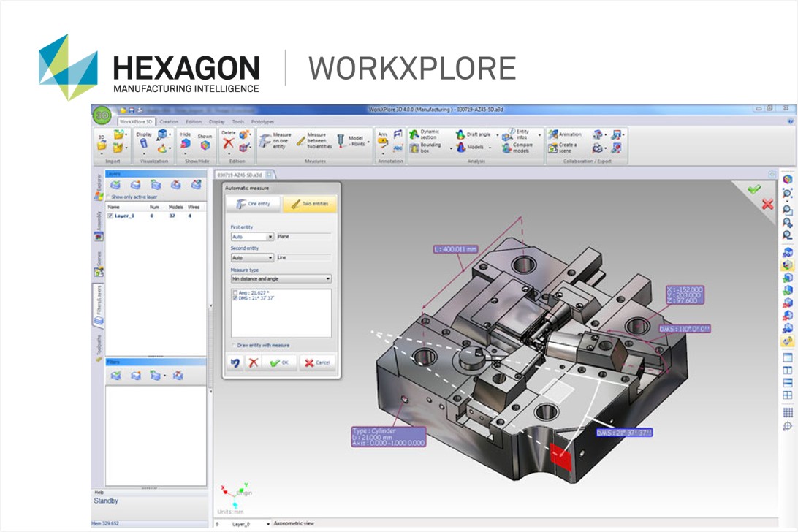Click the Create a scene icon
798x532 pixels.
pos(565,146)
